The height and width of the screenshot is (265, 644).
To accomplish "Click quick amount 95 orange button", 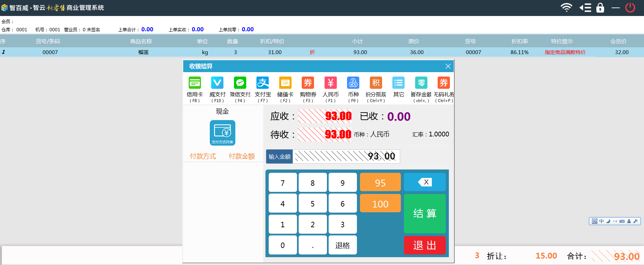I will (380, 182).
